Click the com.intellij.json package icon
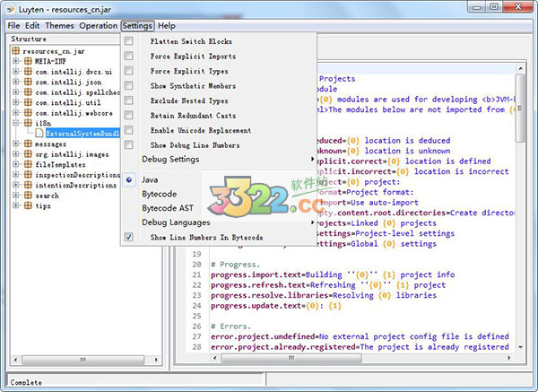The height and width of the screenshot is (392, 538). point(28,83)
